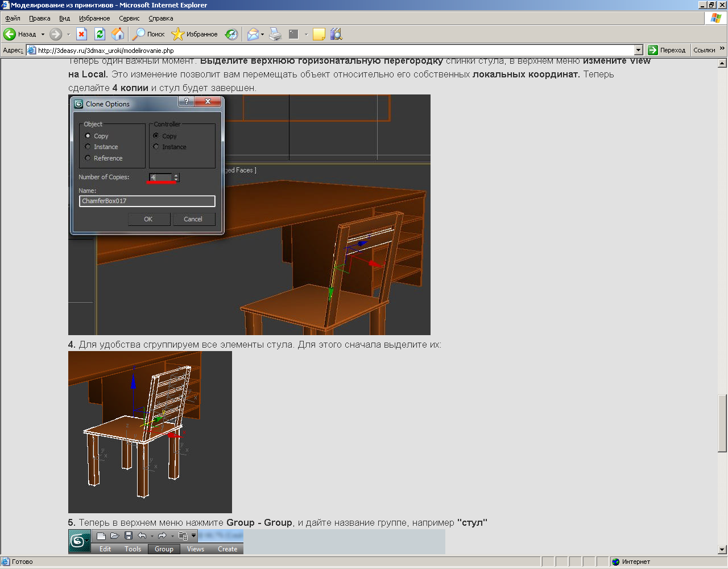The width and height of the screenshot is (728, 569).
Task: Click the New file icon in 3ds Max toolbar image
Action: tap(101, 535)
